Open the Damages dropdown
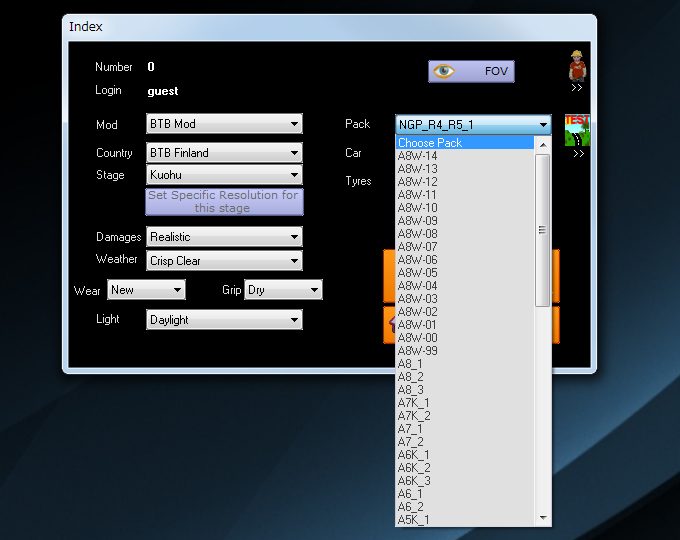 224,237
